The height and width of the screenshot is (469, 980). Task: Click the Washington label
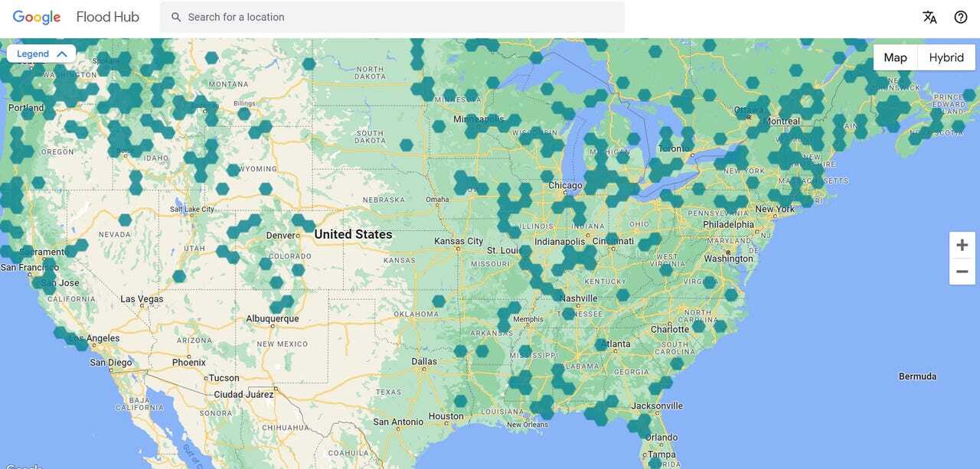pos(728,259)
